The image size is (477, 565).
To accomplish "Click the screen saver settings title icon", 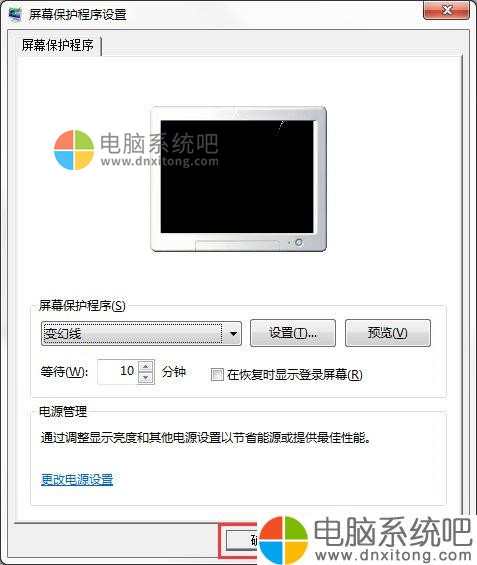I will 15,14.
